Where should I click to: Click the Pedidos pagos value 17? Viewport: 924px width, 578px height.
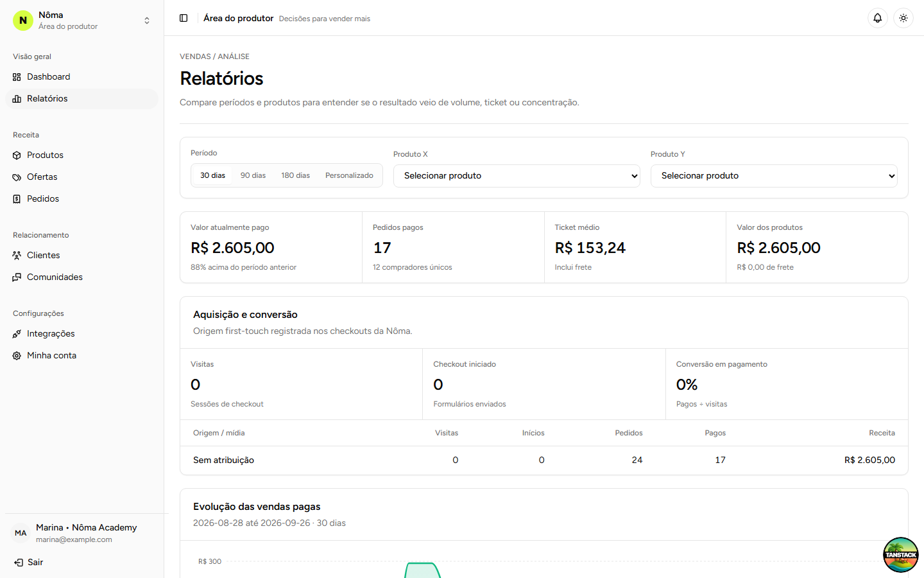(x=382, y=248)
